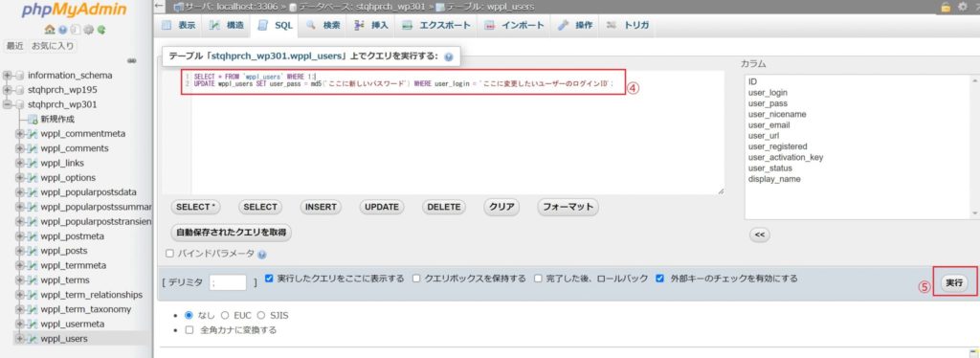Uncheck 外部キーのチェックを有効にする
The width and height of the screenshot is (980, 358).
[659, 279]
